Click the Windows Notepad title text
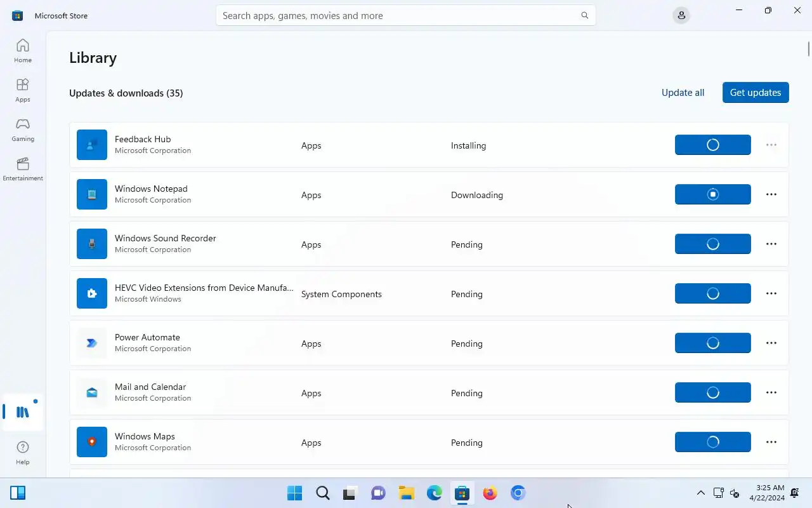The image size is (812, 508). tap(151, 189)
